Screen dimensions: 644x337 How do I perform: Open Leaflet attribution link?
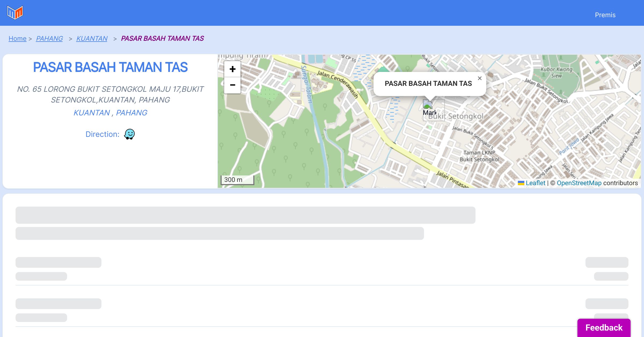tap(535, 183)
